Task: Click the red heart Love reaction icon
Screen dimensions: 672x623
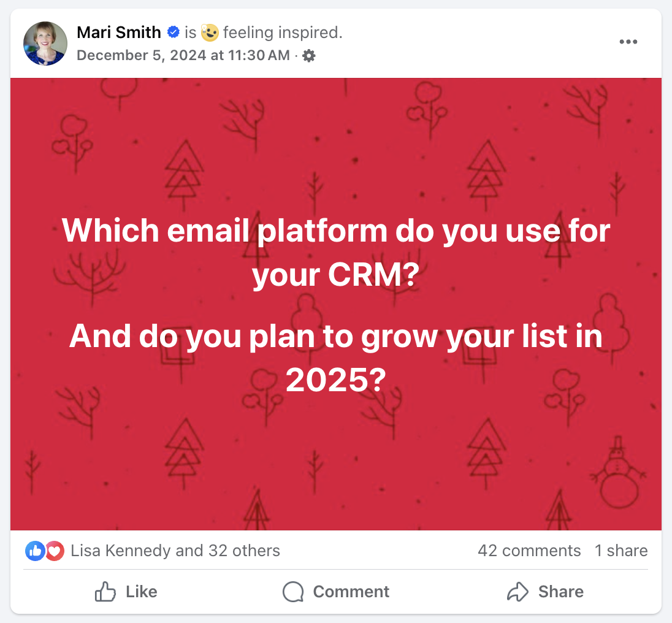Action: coord(54,551)
